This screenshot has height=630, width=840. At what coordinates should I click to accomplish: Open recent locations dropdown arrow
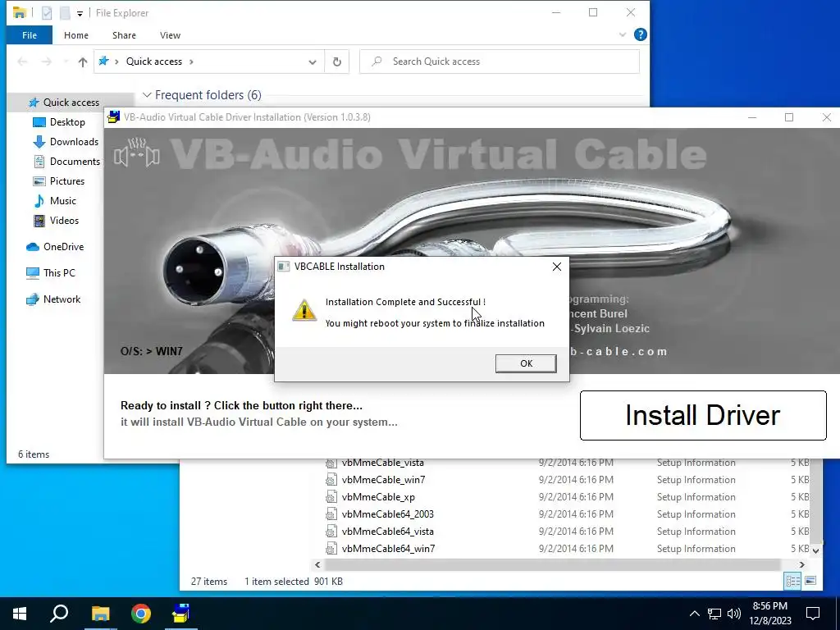point(66,62)
